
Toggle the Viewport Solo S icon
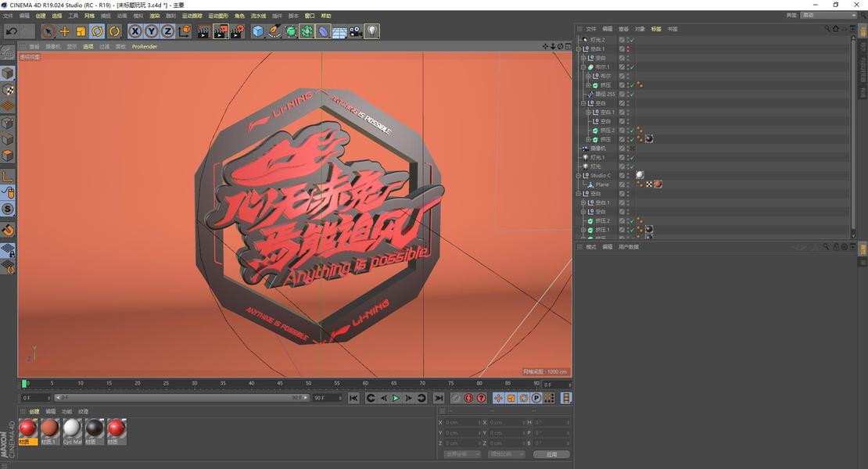(x=7, y=209)
